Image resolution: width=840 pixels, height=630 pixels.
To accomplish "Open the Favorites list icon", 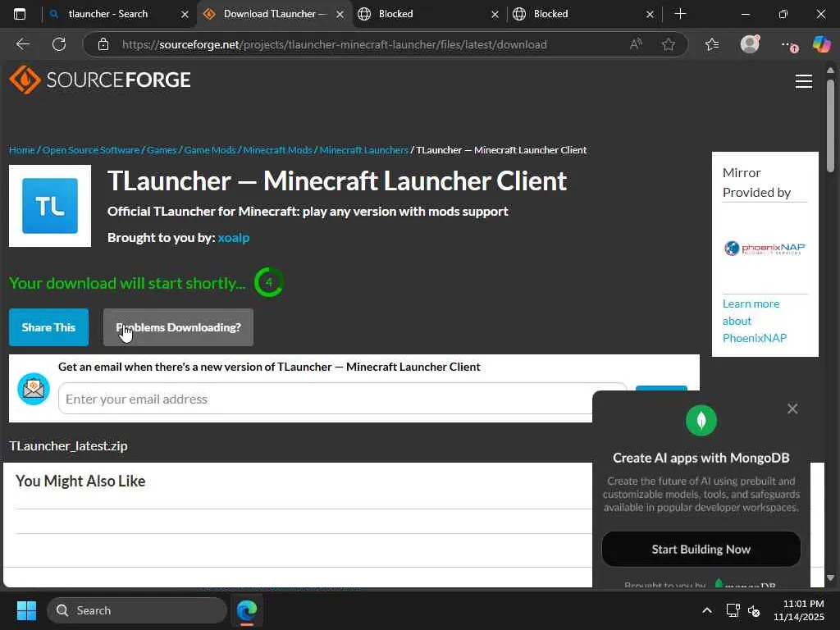I will [712, 44].
